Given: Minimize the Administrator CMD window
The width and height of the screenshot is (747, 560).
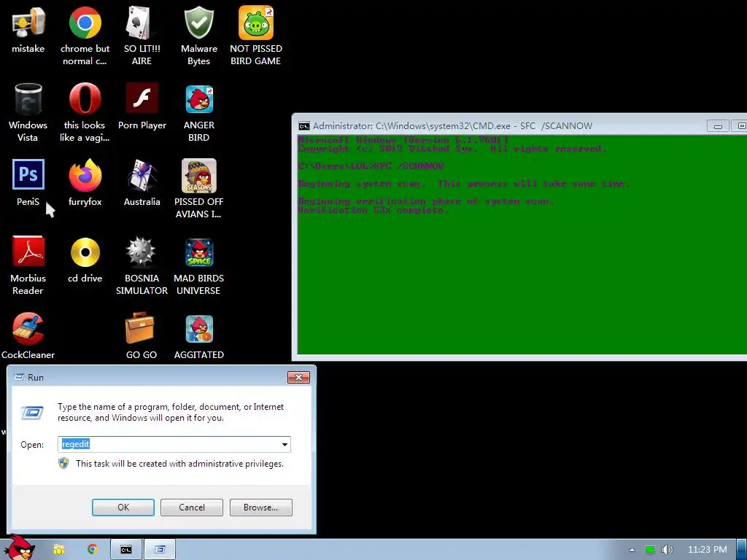Looking at the screenshot, I should pos(718,125).
